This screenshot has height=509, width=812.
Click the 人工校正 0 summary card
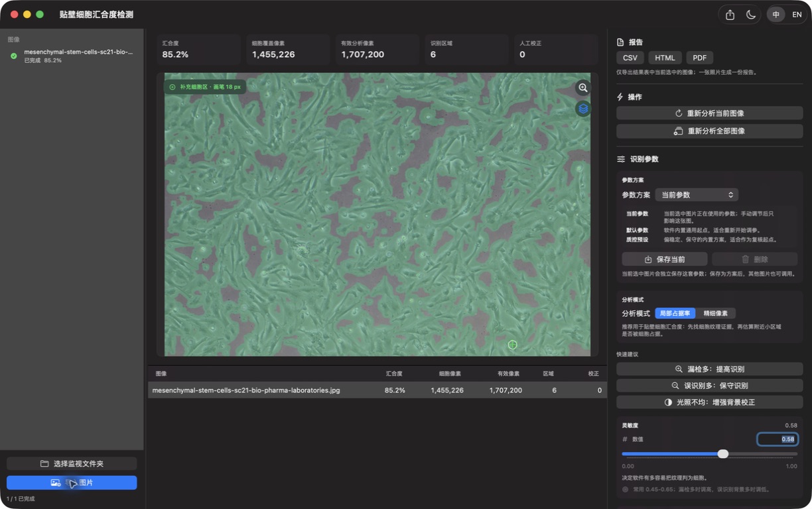[x=556, y=50]
